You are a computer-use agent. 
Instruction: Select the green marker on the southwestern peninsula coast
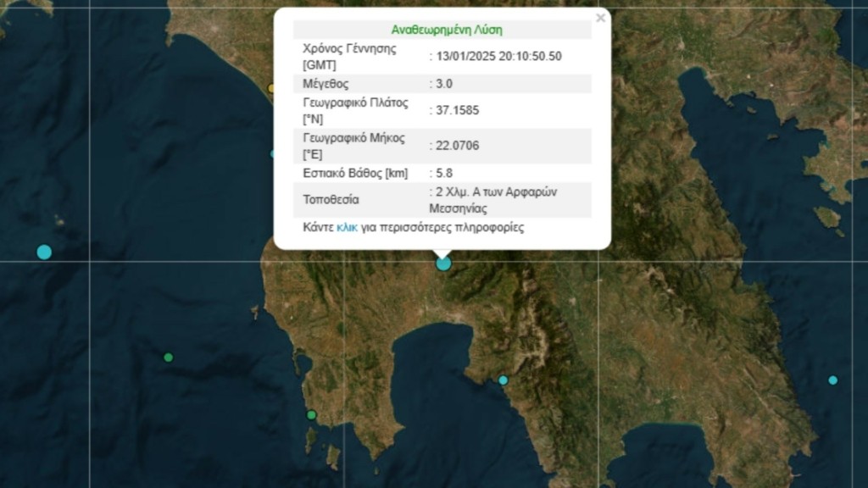[x=311, y=415]
